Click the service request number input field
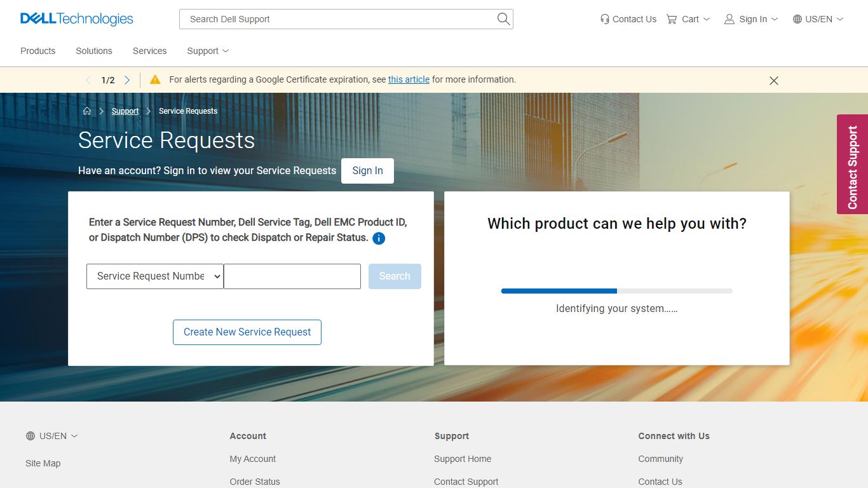Screen dimensions: 868x488 coord(292,276)
